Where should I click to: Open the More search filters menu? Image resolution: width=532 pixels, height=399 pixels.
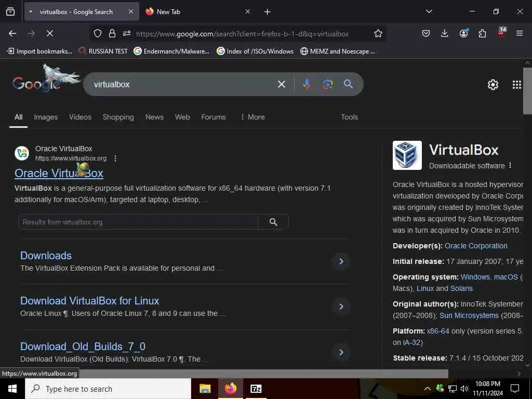point(252,117)
